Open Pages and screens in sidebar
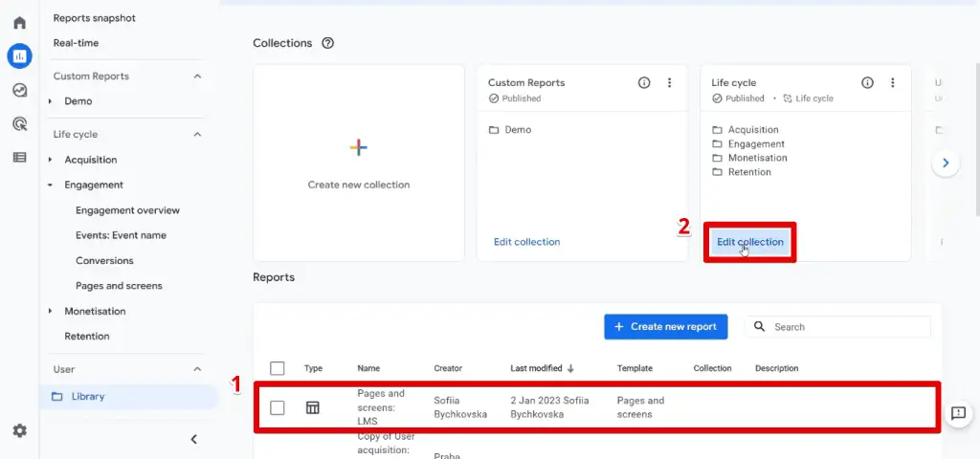The height and width of the screenshot is (459, 980). click(x=119, y=286)
